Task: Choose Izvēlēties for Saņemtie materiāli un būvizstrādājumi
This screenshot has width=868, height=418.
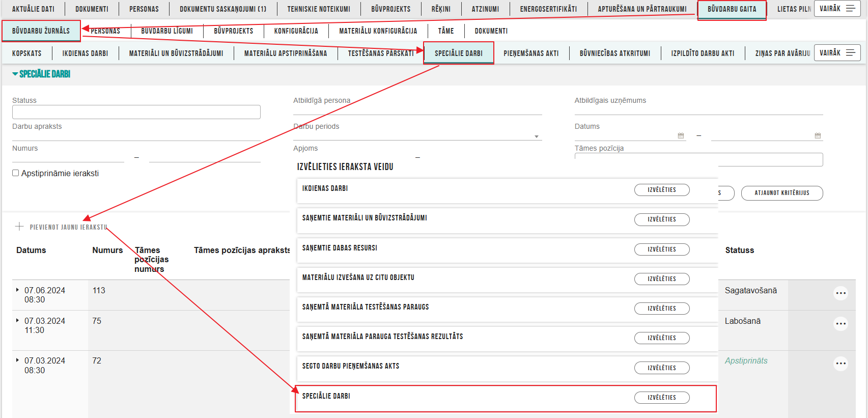Action: click(x=662, y=219)
